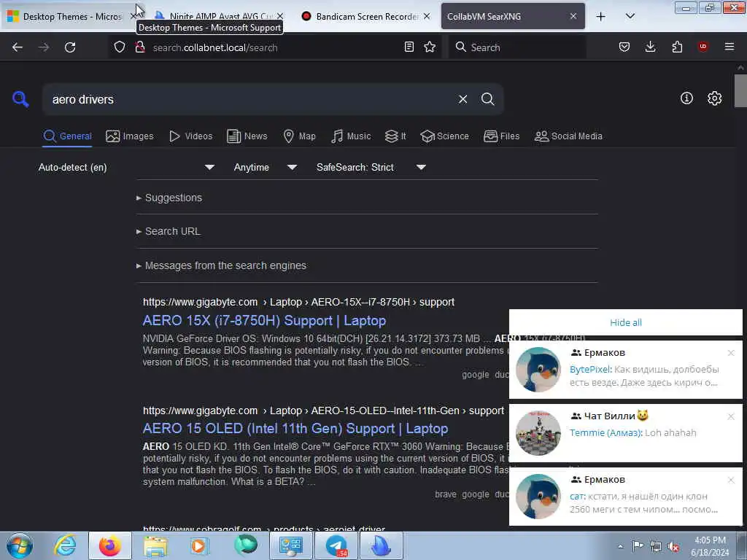Open AERO 15X (i7-8750H) Support result
This screenshot has width=747, height=560.
(x=264, y=321)
